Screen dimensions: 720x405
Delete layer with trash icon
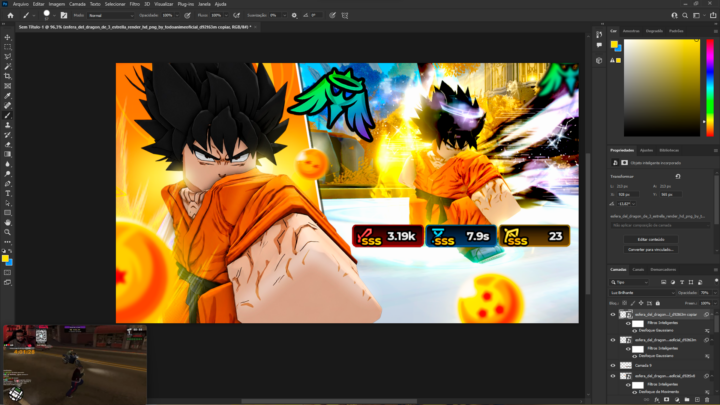pyautogui.click(x=707, y=400)
